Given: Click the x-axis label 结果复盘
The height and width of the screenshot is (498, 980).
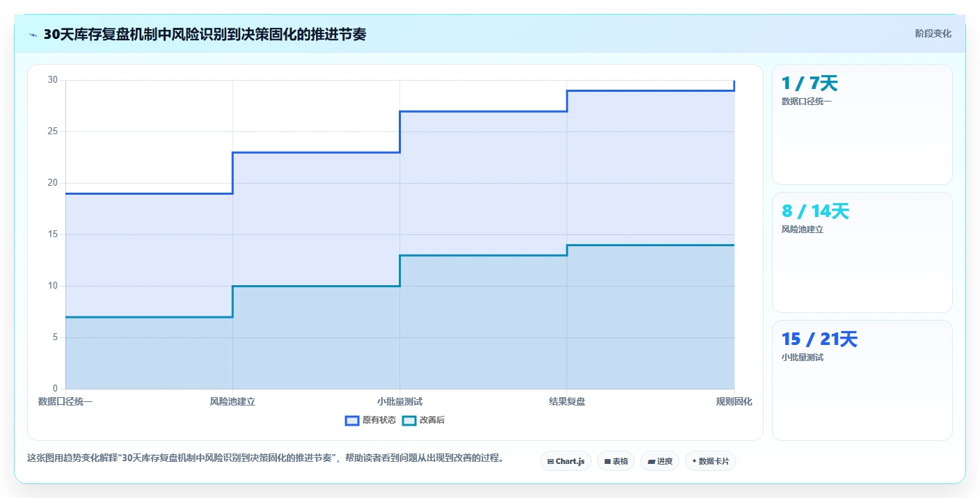Looking at the screenshot, I should pyautogui.click(x=567, y=401).
